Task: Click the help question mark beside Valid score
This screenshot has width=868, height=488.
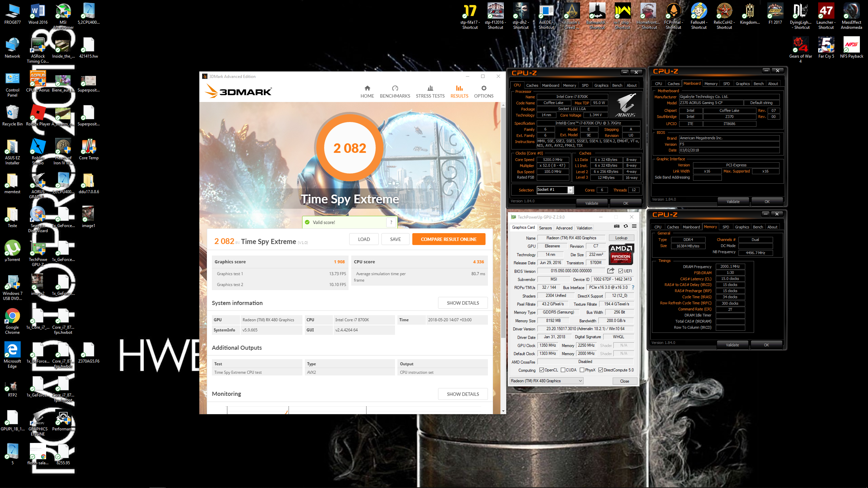Action: click(x=391, y=222)
